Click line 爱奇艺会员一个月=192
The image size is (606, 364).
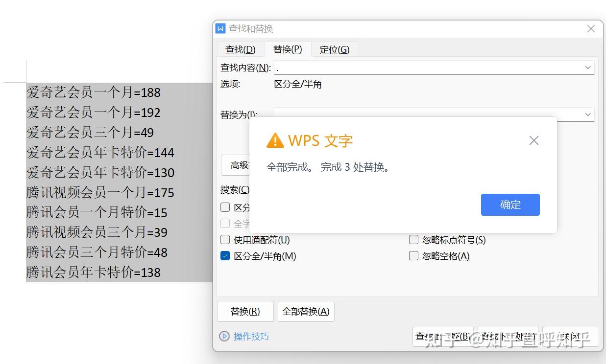(x=94, y=112)
